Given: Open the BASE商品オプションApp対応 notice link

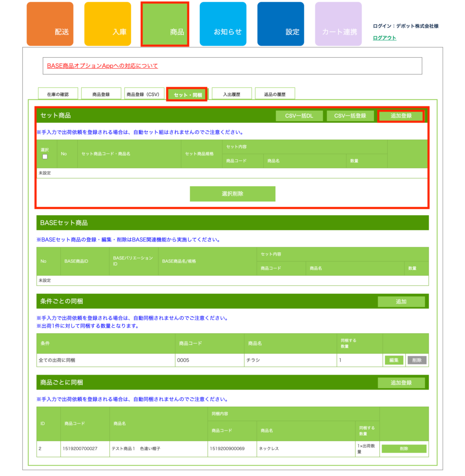Looking at the screenshot, I should pyautogui.click(x=102, y=66).
